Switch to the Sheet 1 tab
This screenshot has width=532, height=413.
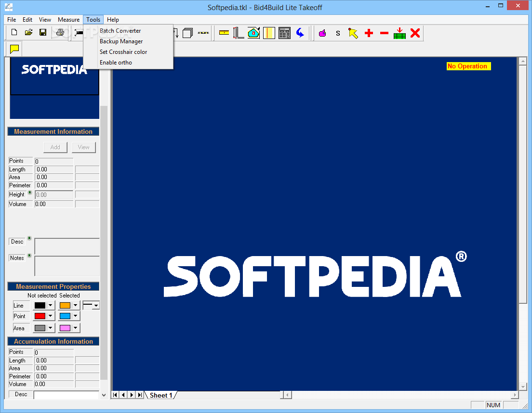click(161, 395)
